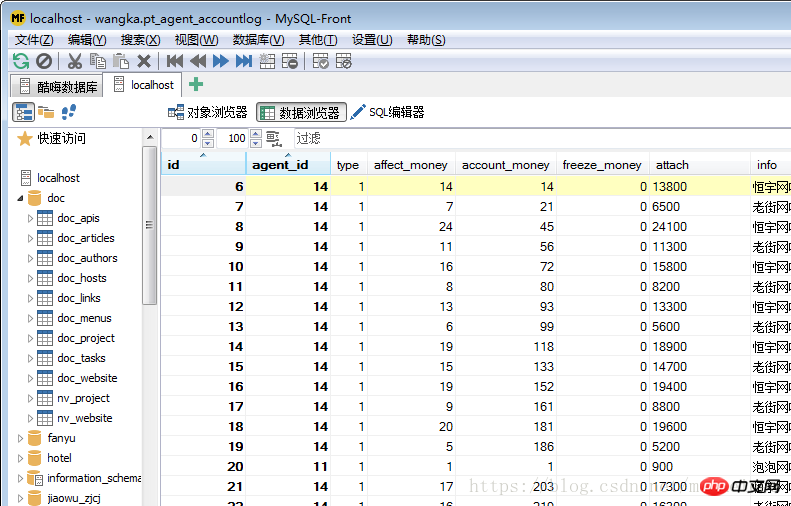791x506 pixels.
Task: Open the 数据库(V) menu
Action: click(x=258, y=40)
